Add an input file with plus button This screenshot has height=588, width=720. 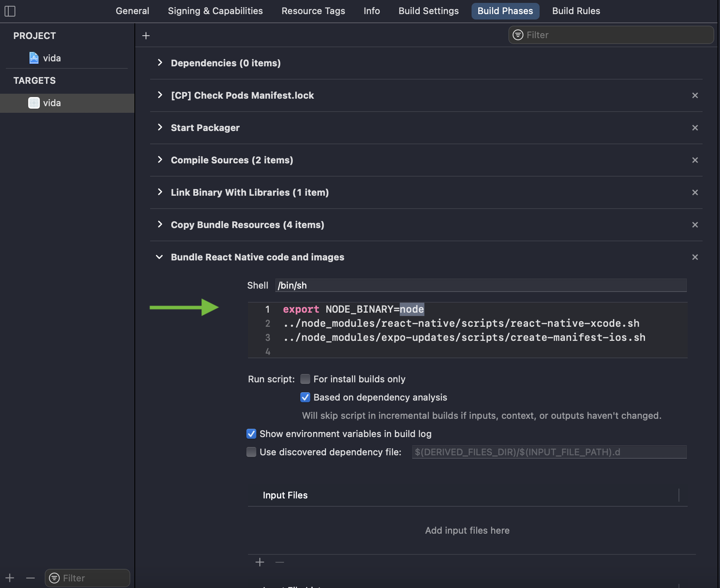(260, 562)
